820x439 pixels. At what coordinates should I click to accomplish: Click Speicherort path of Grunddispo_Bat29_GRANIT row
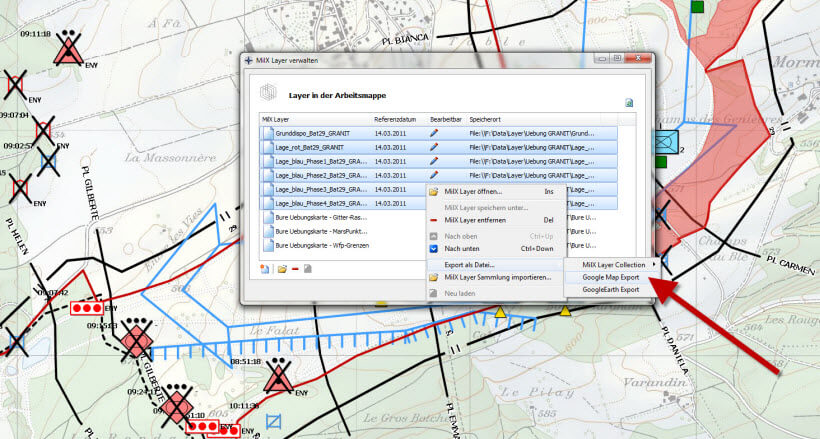click(x=532, y=133)
